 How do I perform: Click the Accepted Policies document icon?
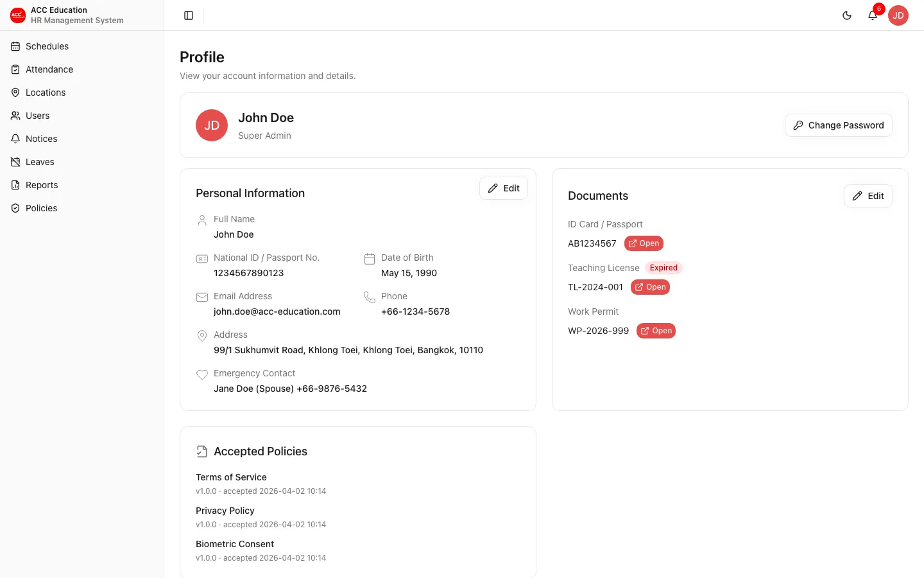click(x=202, y=451)
